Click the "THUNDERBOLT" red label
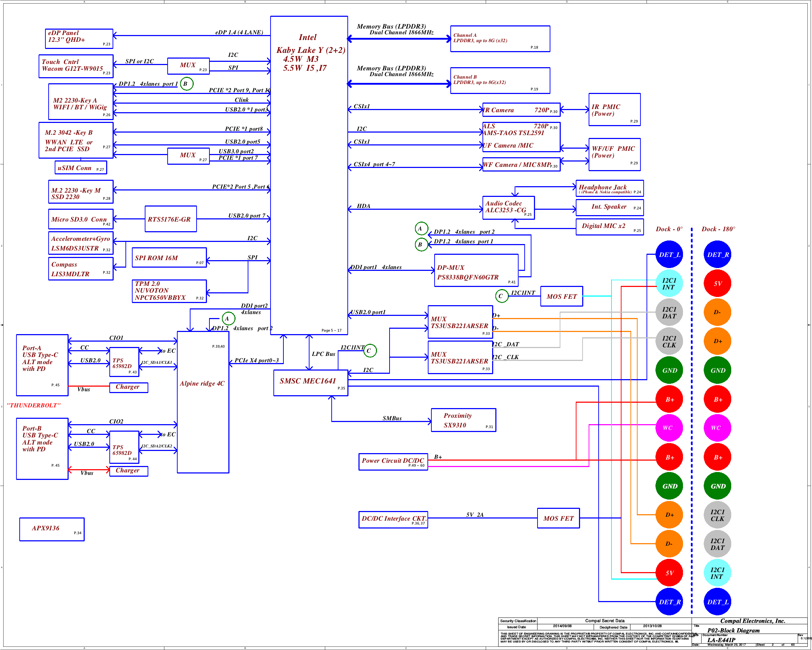The image size is (812, 650). 34,405
